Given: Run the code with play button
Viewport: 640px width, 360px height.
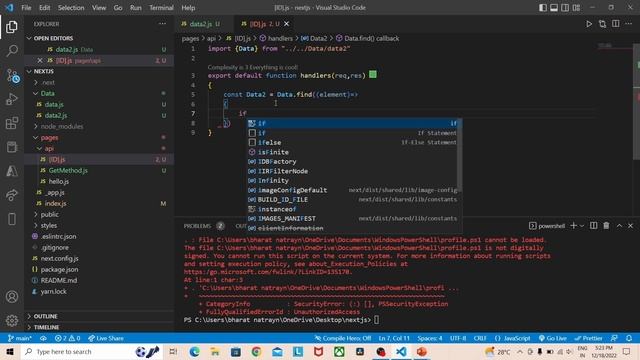Looking at the screenshot, I should (x=589, y=24).
